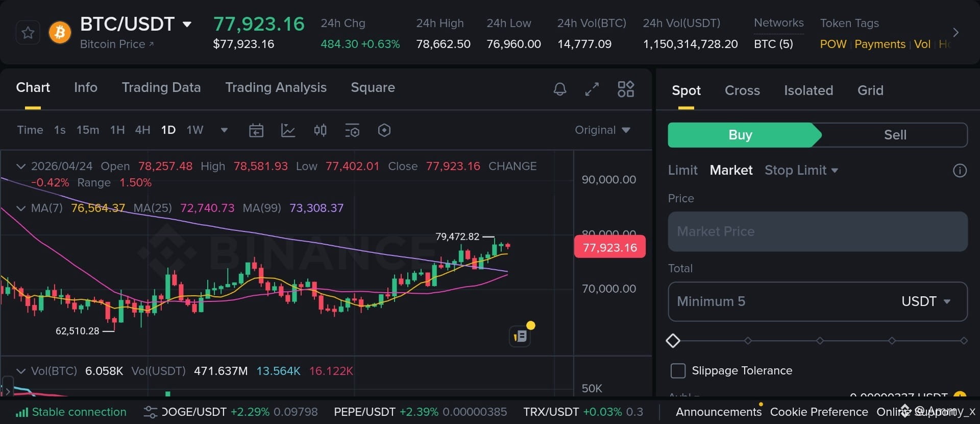The width and height of the screenshot is (980, 424).
Task: Open the Bitcoin Price external link
Action: 117,44
